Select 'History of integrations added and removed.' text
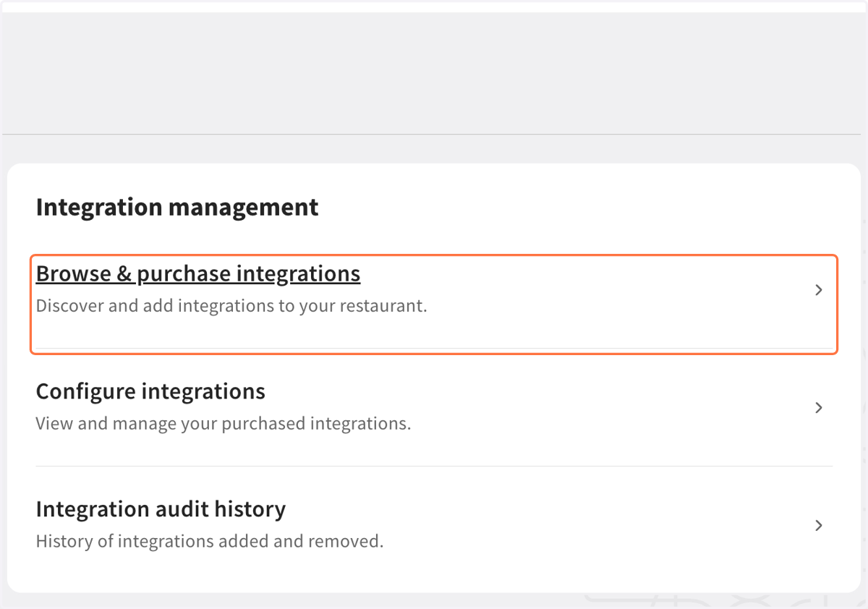868x609 pixels. (210, 541)
